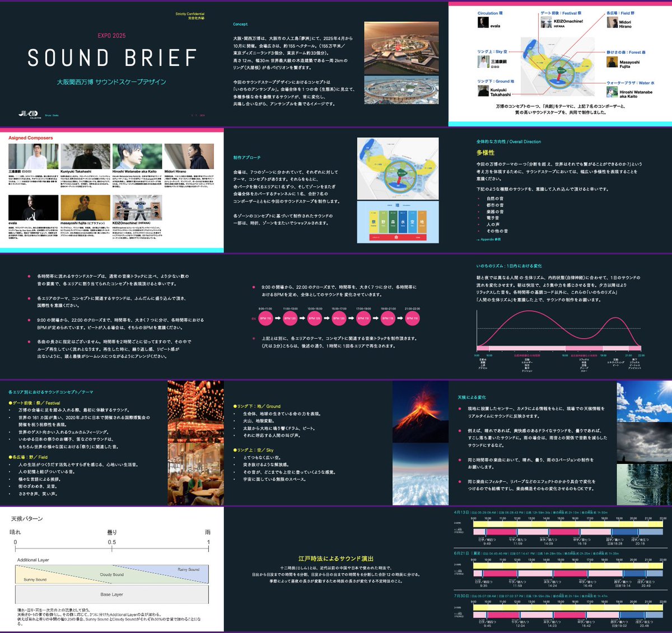Image resolution: width=672 pixels, height=633 pixels.
Task: Open the erupting volcano photo
Action: (x=421, y=411)
